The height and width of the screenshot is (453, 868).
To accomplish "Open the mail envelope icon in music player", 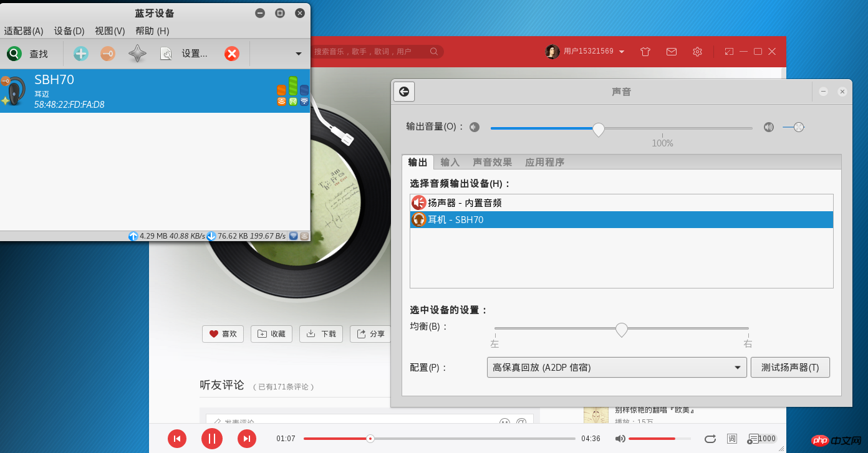I will click(672, 52).
